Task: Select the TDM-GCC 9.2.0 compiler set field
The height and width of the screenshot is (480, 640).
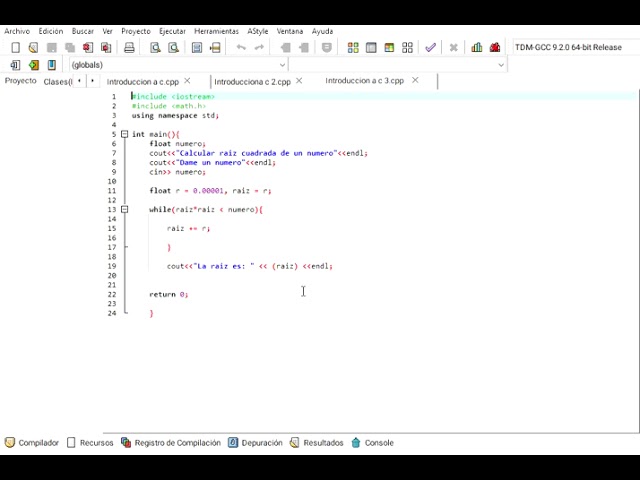Action: 576,47
